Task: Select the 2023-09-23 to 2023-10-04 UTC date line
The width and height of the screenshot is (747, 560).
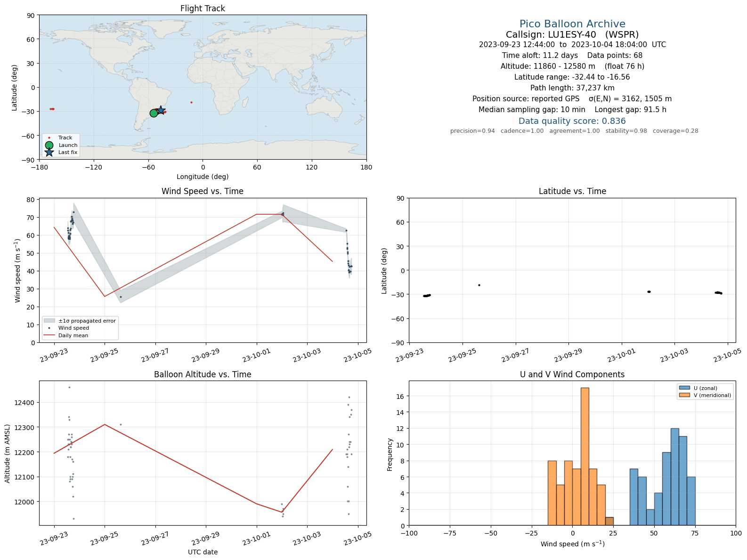Action: pos(572,45)
